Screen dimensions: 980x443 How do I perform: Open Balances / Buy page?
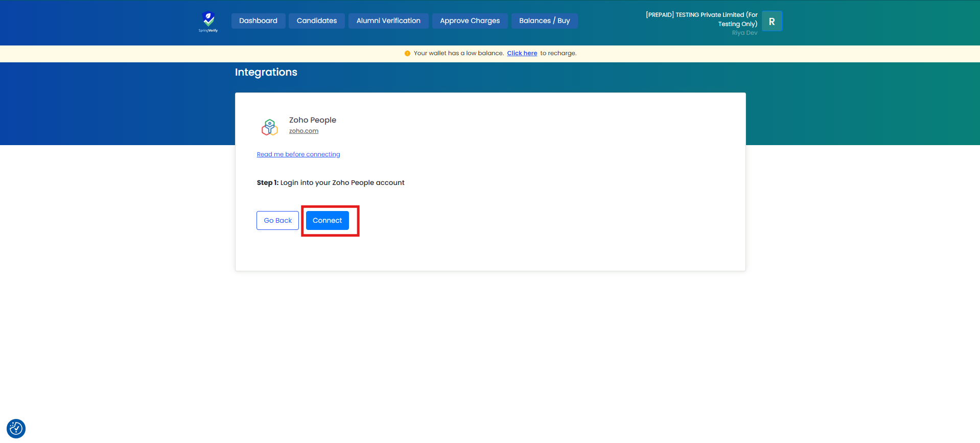coord(545,21)
